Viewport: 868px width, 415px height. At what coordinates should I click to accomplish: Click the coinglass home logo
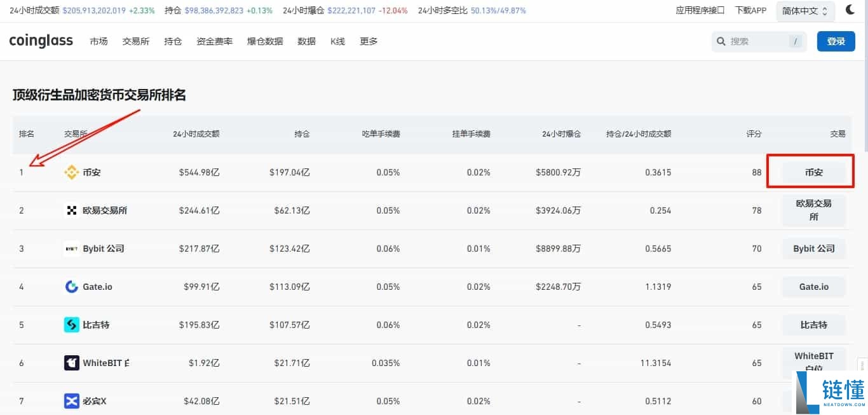click(x=41, y=41)
